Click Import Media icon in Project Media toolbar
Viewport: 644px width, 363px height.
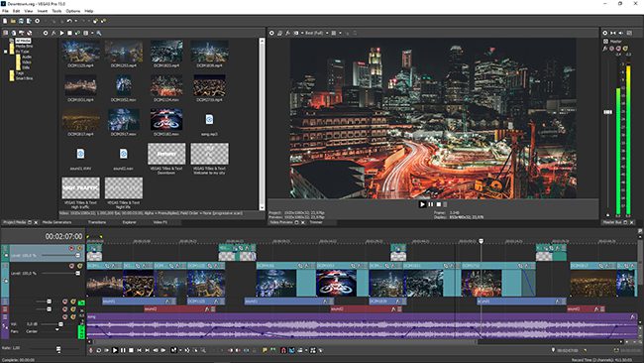coord(5,33)
